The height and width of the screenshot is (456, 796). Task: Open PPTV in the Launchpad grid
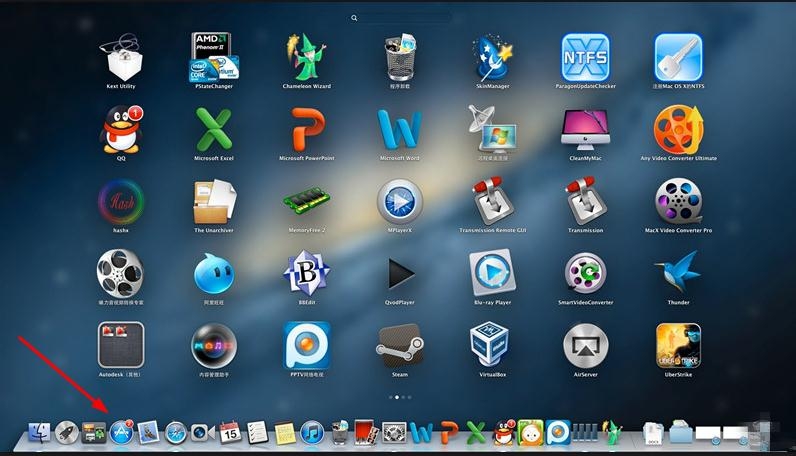coord(307,345)
